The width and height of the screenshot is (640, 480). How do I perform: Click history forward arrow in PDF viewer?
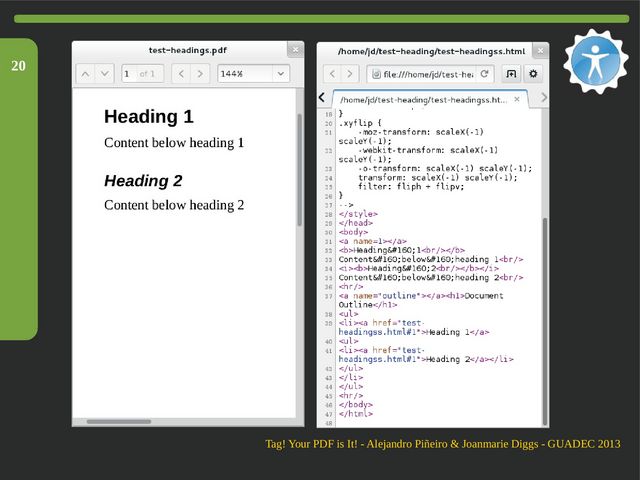coord(201,74)
